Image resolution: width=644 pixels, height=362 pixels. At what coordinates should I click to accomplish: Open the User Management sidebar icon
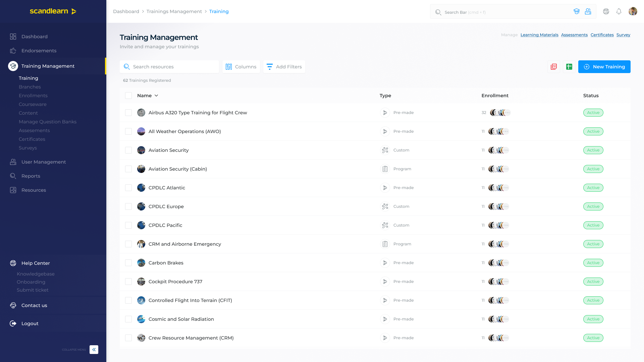point(13,162)
